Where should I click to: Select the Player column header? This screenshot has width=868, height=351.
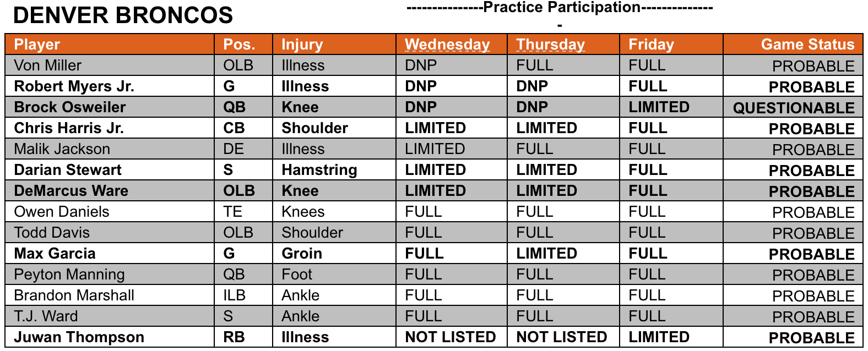click(x=110, y=45)
